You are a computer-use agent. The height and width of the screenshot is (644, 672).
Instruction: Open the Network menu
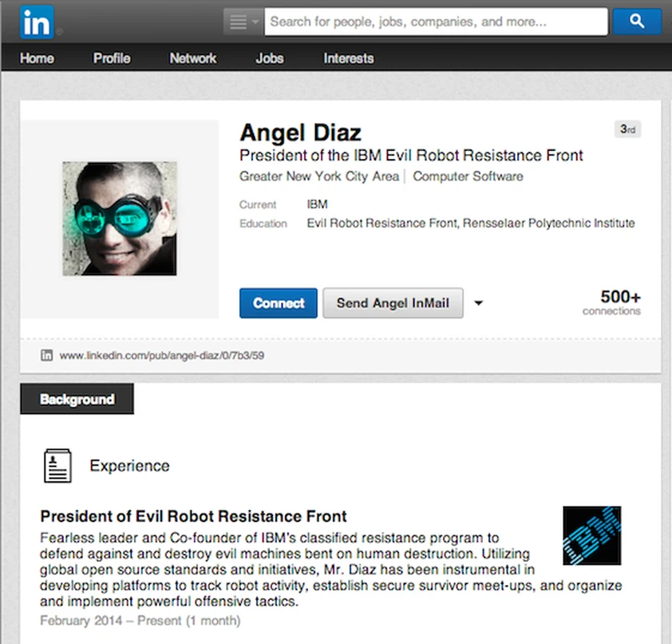pos(193,58)
